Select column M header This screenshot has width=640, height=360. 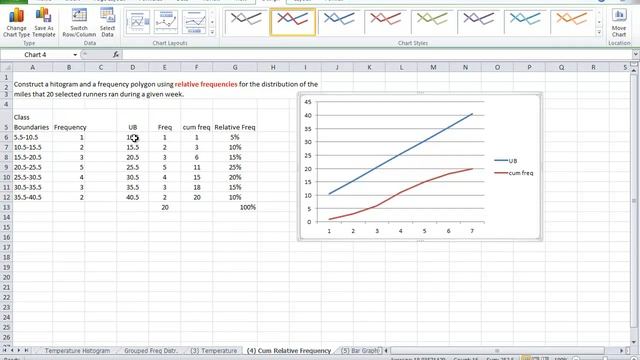point(433,67)
